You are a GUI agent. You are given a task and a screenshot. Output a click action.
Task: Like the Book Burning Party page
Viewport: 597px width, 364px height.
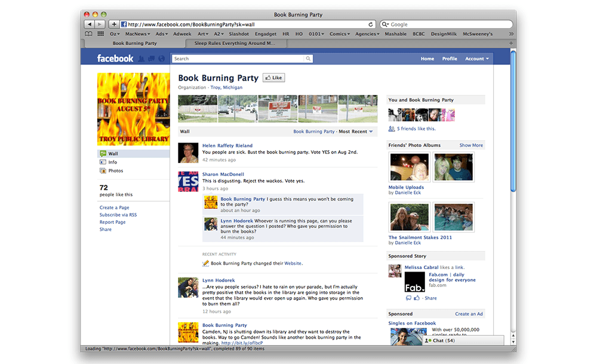pyautogui.click(x=274, y=78)
